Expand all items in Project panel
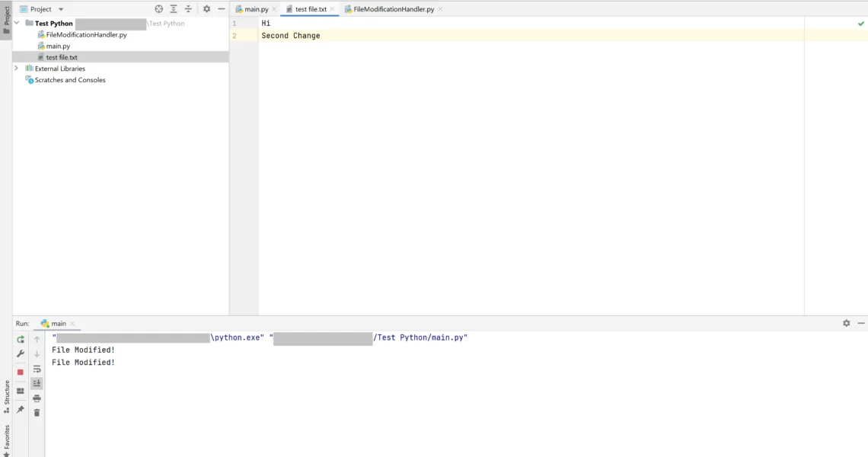The width and height of the screenshot is (868, 457). point(174,9)
